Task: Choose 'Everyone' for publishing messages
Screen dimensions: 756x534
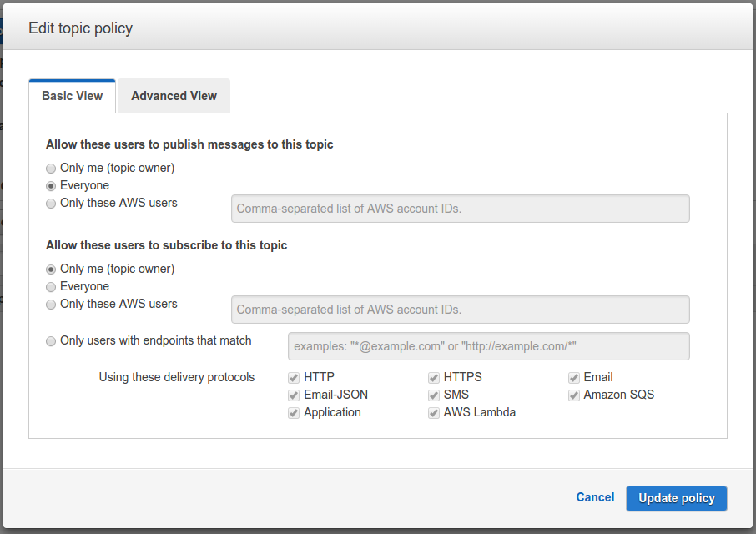Action: pos(52,186)
